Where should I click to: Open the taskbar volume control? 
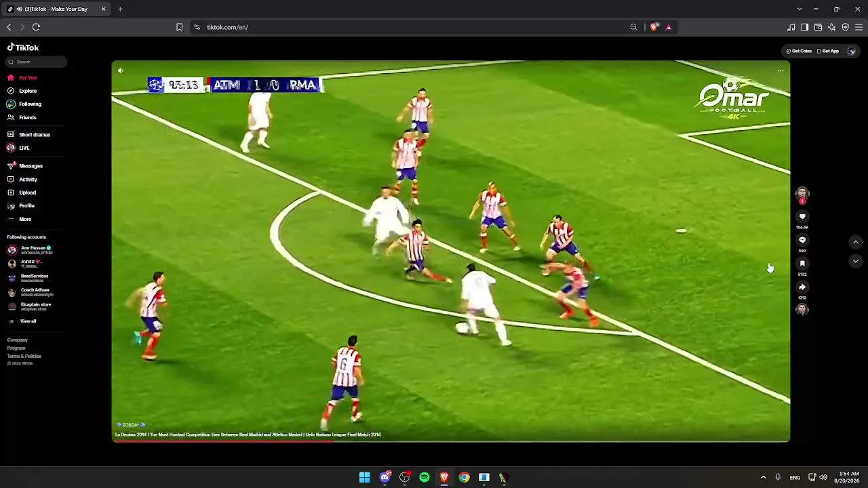coord(823,477)
